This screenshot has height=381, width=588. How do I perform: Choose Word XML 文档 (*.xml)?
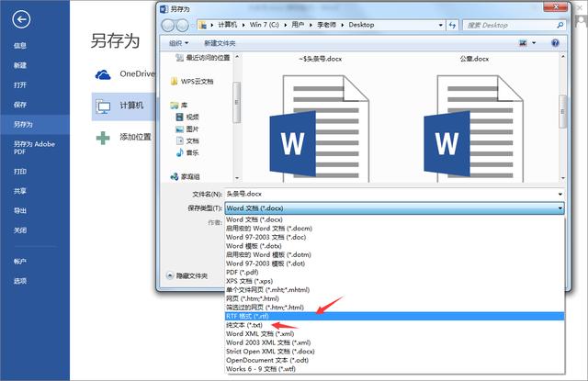tap(395, 333)
